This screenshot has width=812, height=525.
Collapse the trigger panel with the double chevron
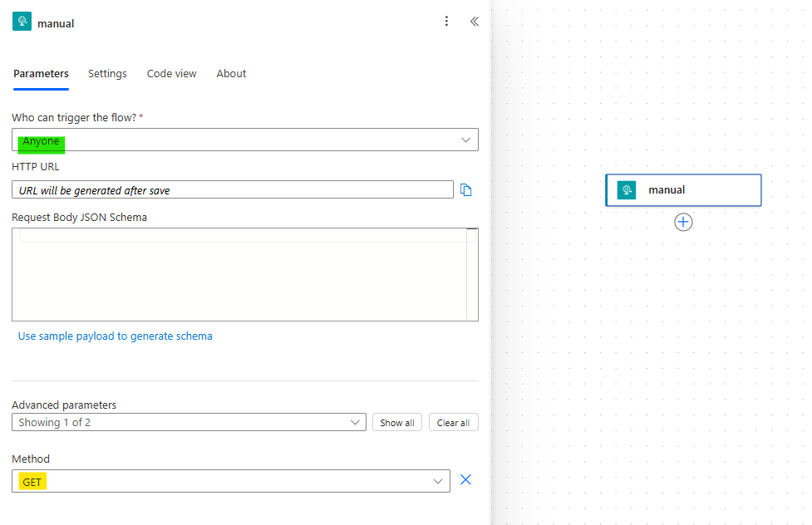[475, 21]
